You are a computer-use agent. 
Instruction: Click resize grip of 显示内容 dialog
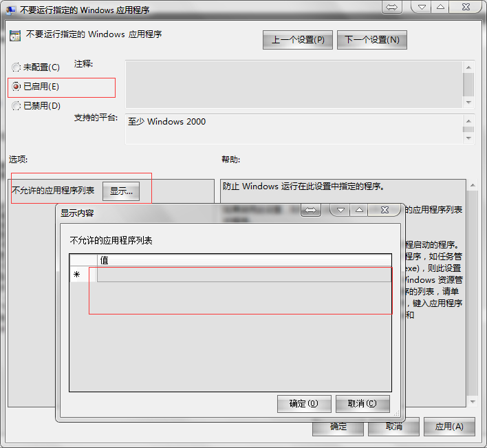point(397,414)
